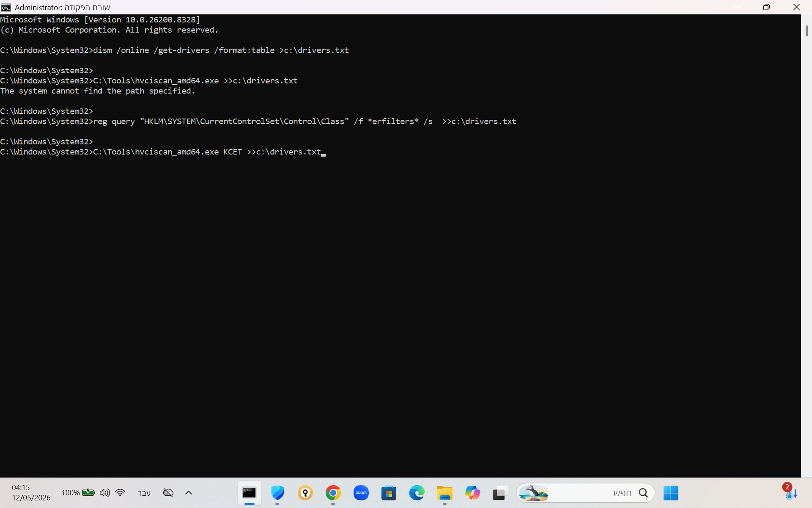Restore down the Command Prompt window

(766, 7)
